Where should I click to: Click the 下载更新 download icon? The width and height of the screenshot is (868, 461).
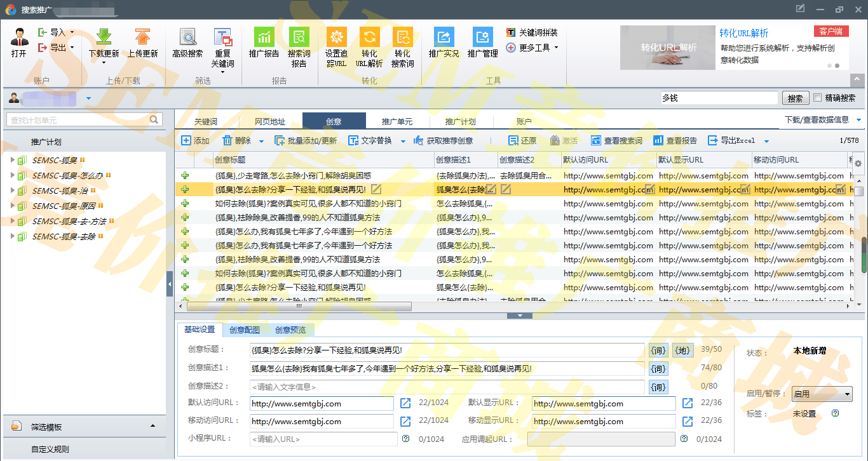[x=104, y=37]
